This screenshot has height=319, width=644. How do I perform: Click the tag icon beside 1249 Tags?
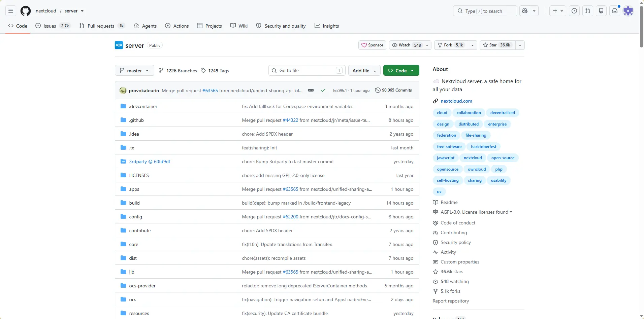(203, 71)
